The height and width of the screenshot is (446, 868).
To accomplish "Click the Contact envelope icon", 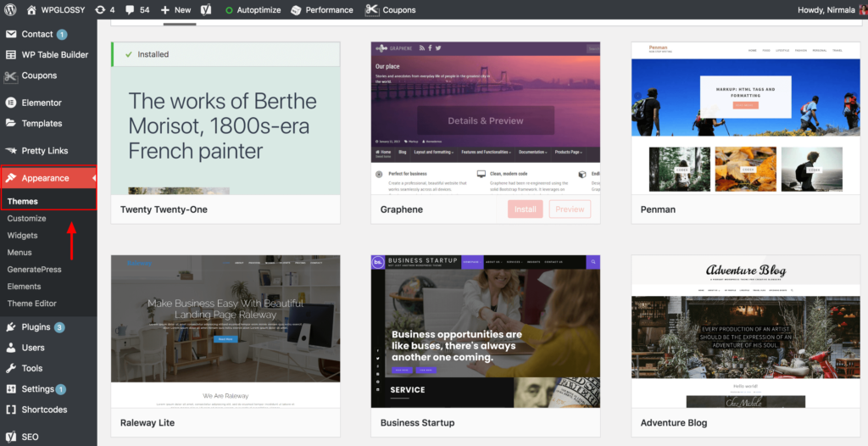I will coord(10,34).
